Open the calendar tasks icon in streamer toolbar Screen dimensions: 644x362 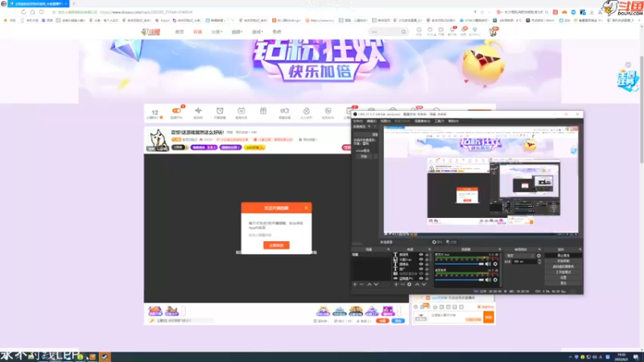241,111
